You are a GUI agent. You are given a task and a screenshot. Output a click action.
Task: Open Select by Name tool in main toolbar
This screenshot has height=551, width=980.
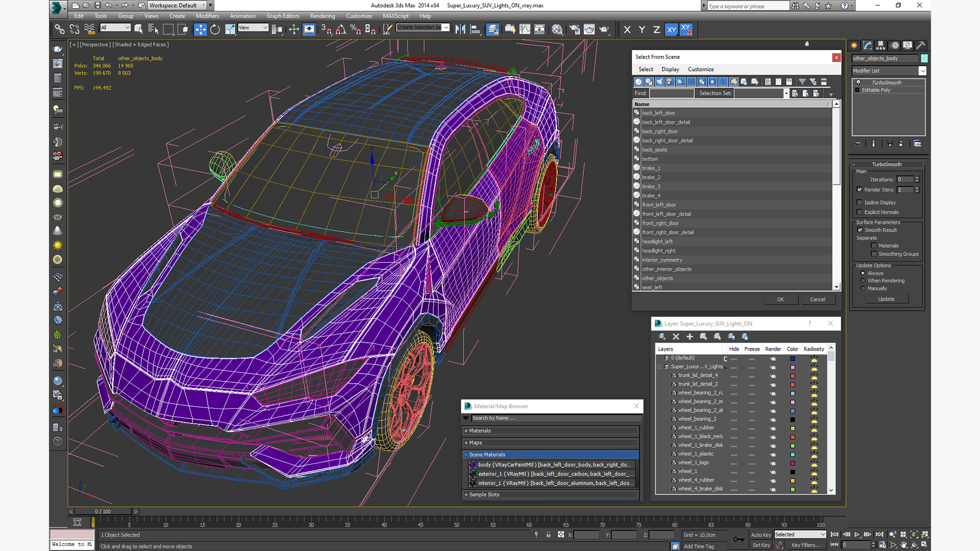point(153,30)
